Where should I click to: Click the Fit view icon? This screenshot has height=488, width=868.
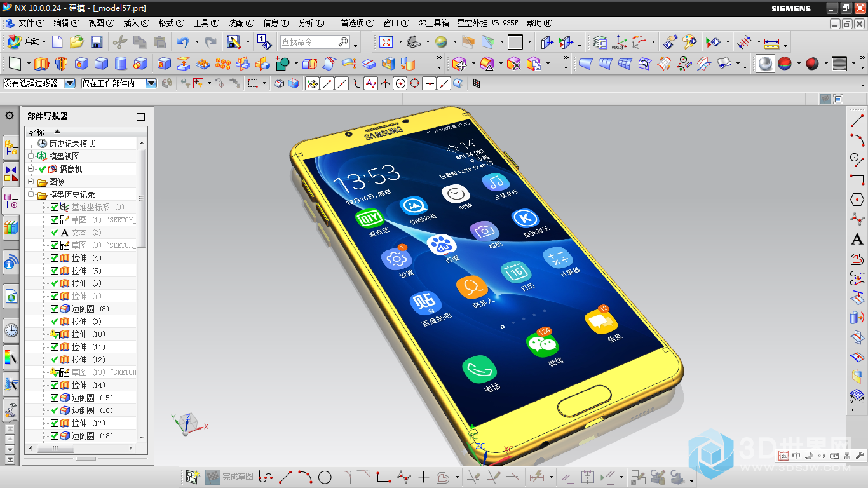click(386, 42)
